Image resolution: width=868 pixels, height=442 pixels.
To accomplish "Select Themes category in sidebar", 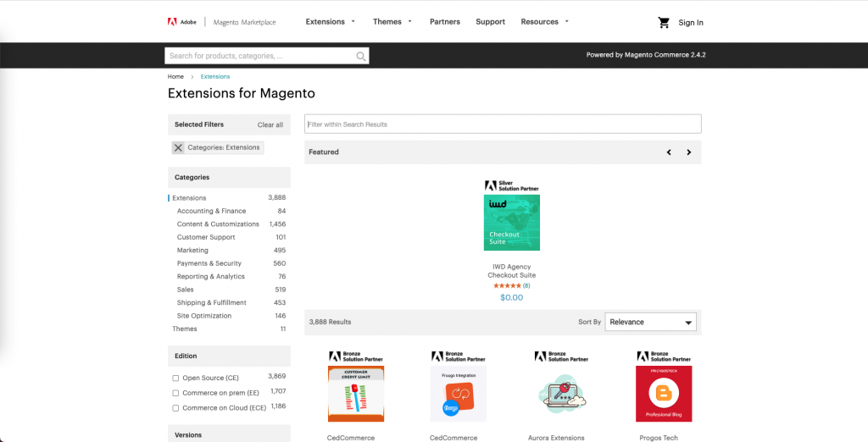I will [x=184, y=329].
